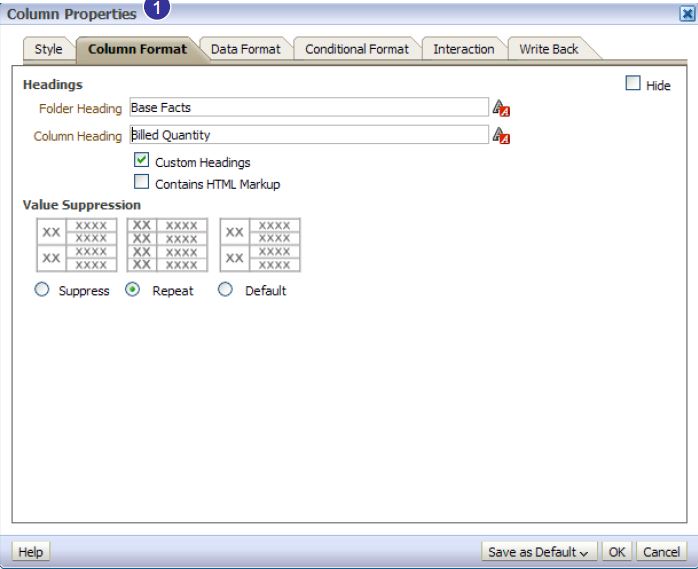Close the Column Properties dialog

[687, 14]
